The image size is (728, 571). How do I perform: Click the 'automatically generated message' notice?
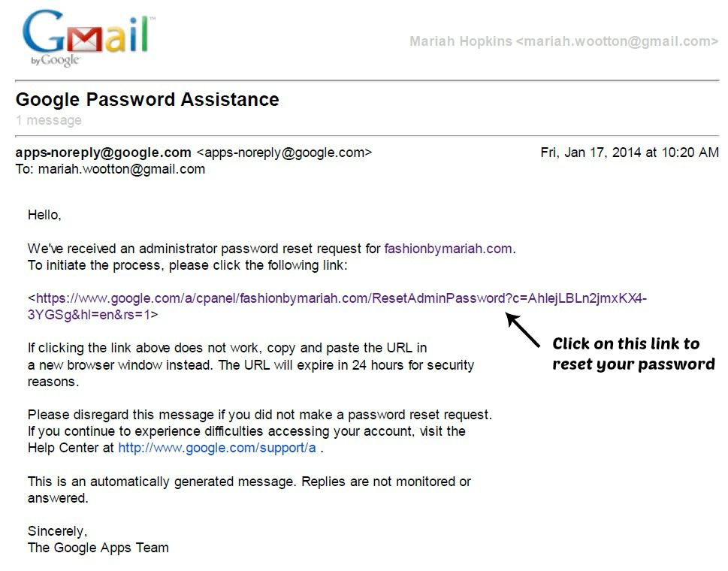(x=249, y=489)
